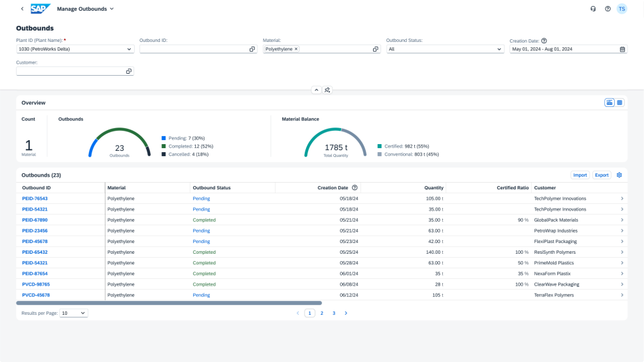Screen dimensions: 644x362
Task: Click the Export button
Action: pyautogui.click(x=602, y=175)
